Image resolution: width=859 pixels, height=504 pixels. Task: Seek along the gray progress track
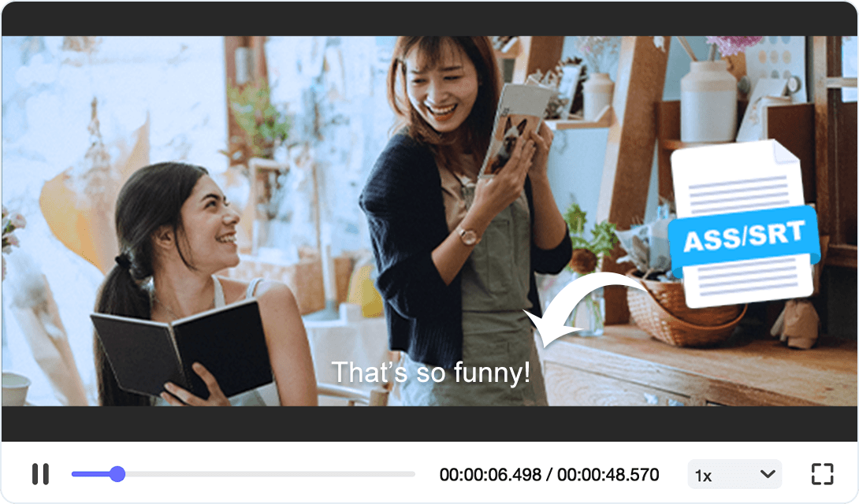point(244,474)
